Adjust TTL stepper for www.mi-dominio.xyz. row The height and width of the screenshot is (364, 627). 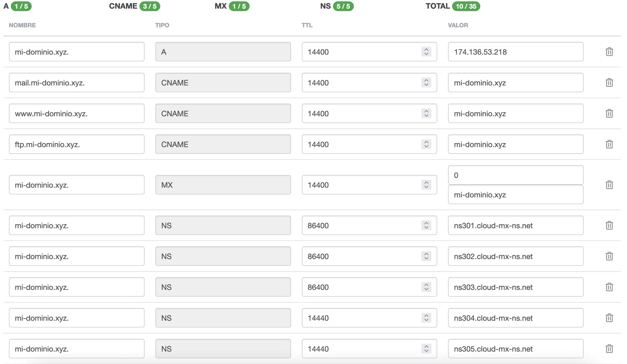coord(426,113)
